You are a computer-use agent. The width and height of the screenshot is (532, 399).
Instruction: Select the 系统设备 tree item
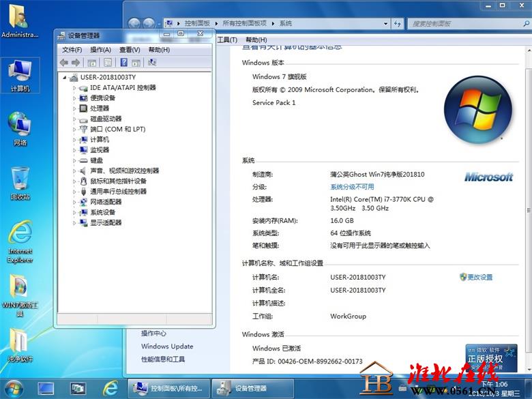coord(102,212)
